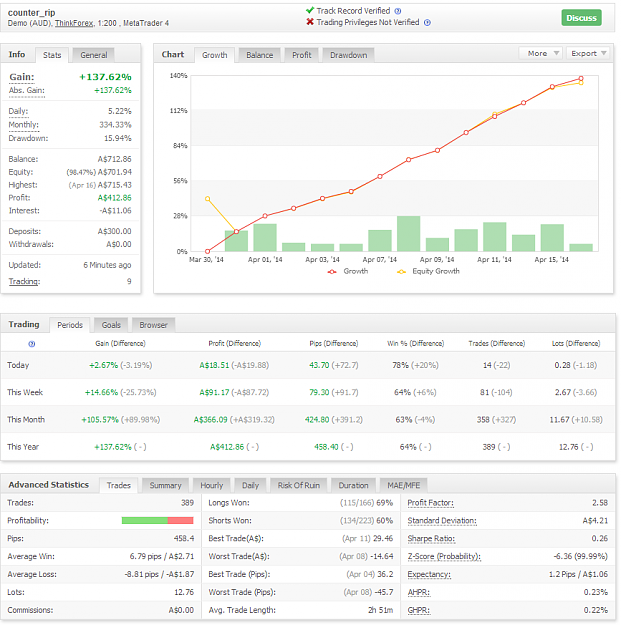Click the green bar above Apr 01, '14
Viewport: 621px width, 625px height.
pyautogui.click(x=265, y=238)
